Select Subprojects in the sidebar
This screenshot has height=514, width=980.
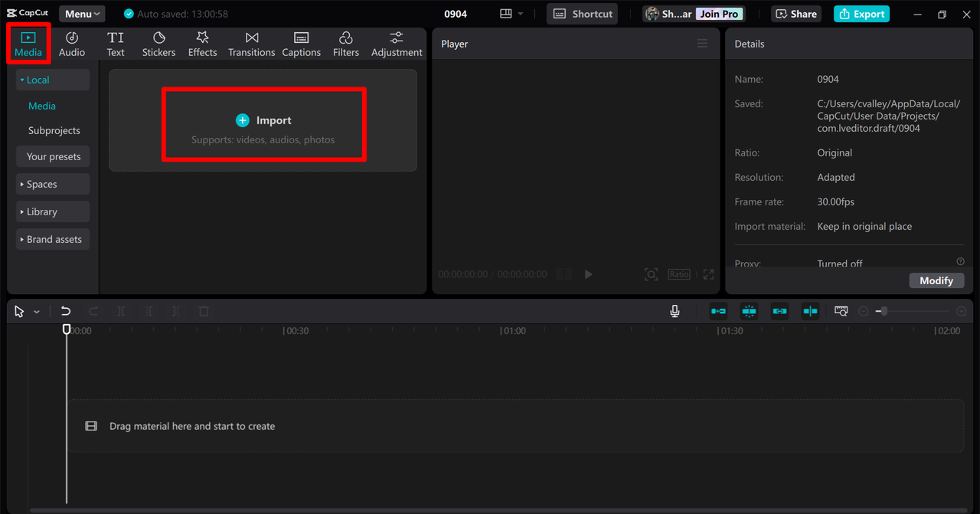54,130
